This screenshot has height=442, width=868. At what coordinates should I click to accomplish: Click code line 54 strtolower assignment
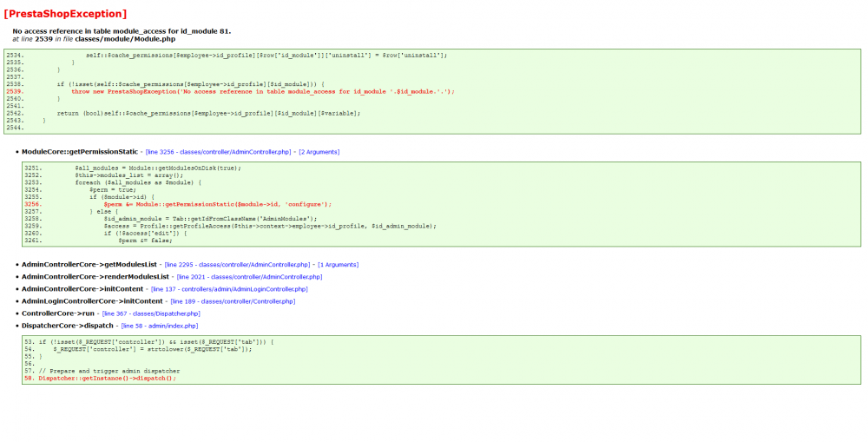pyautogui.click(x=153, y=349)
